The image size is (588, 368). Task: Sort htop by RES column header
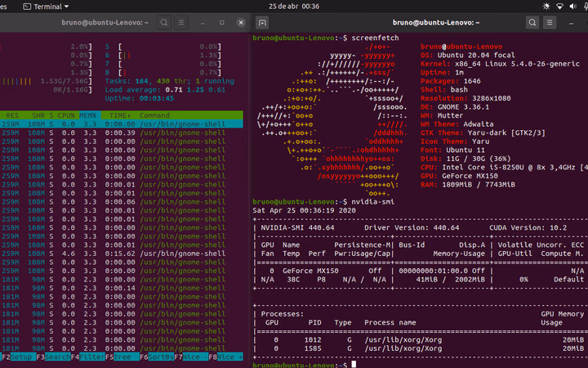tap(12, 115)
